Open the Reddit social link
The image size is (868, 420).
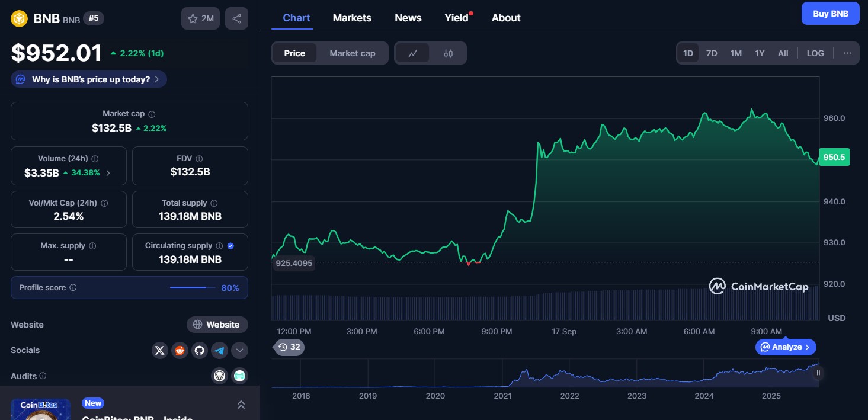pos(180,350)
